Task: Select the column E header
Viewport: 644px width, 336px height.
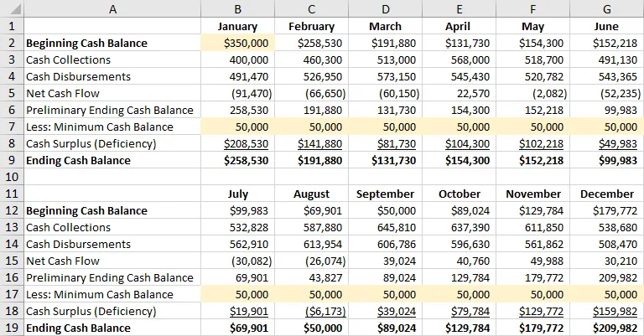Action: [459, 8]
